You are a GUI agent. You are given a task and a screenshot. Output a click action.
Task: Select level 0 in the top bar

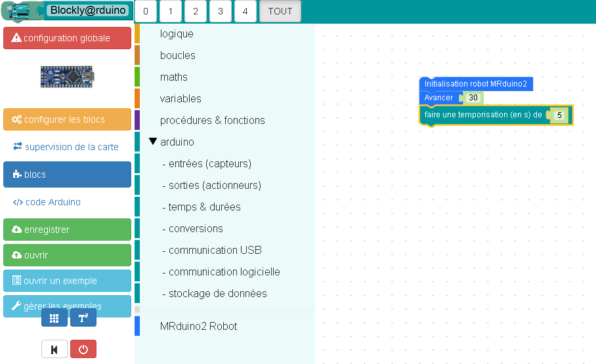[146, 11]
